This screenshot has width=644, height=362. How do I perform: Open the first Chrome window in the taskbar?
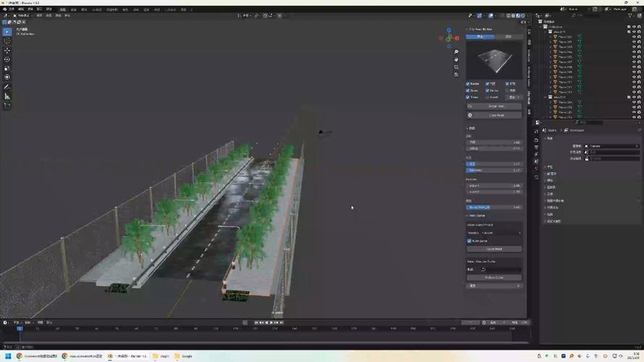(x=37, y=356)
